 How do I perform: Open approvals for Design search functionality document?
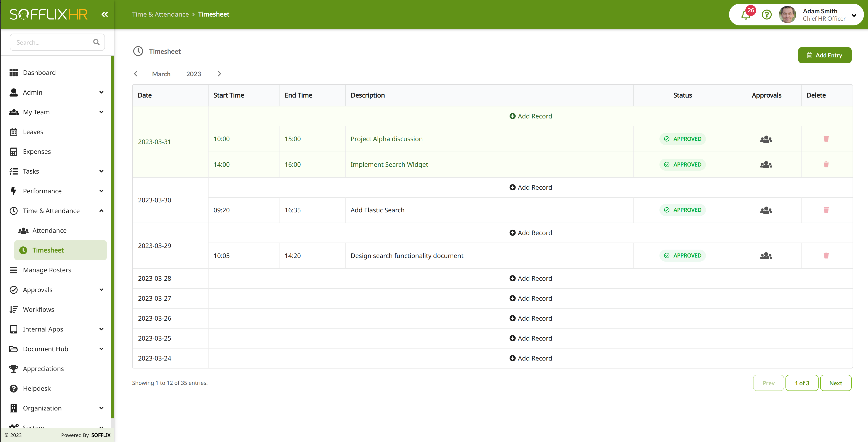click(766, 255)
